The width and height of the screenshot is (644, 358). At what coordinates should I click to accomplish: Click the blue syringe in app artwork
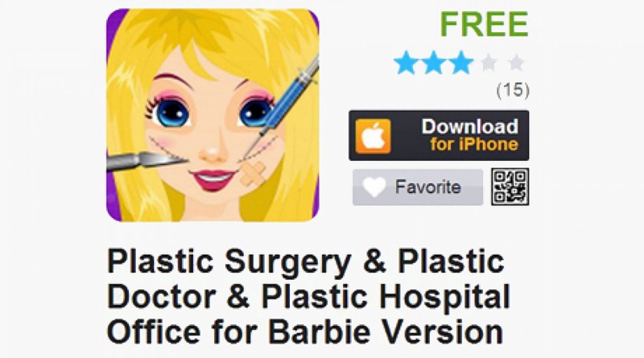click(x=286, y=102)
